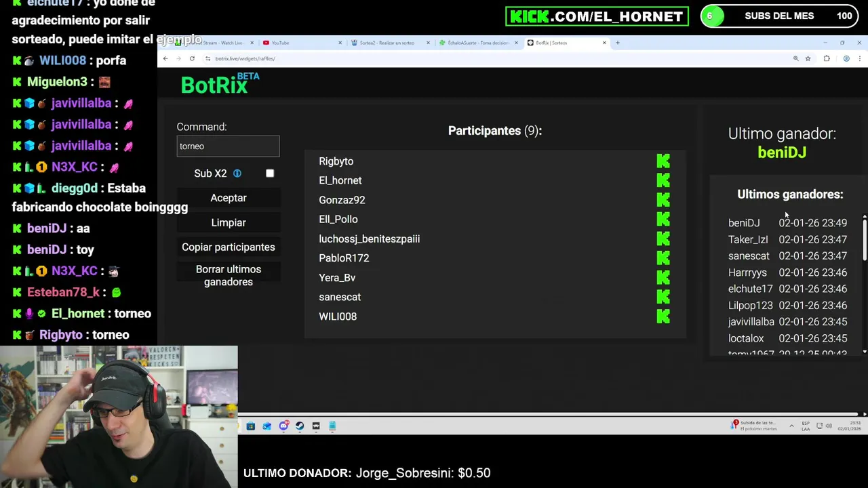Show hidden system tray icons chevron
The height and width of the screenshot is (488, 868).
pyautogui.click(x=791, y=426)
